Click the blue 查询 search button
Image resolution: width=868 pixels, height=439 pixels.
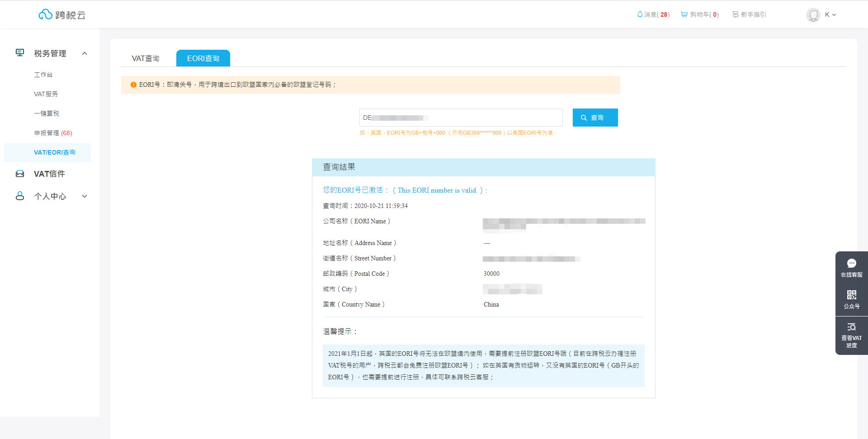pyautogui.click(x=595, y=118)
